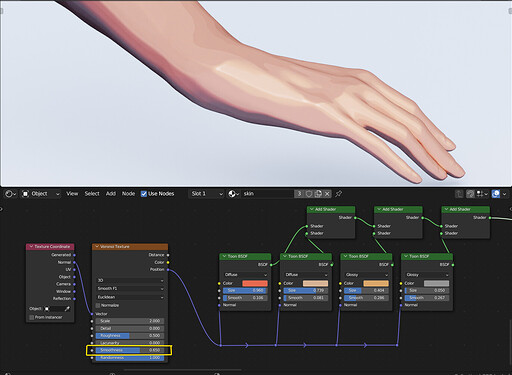Toggle the pin icon next to material
512x375 pixels.
click(x=338, y=194)
